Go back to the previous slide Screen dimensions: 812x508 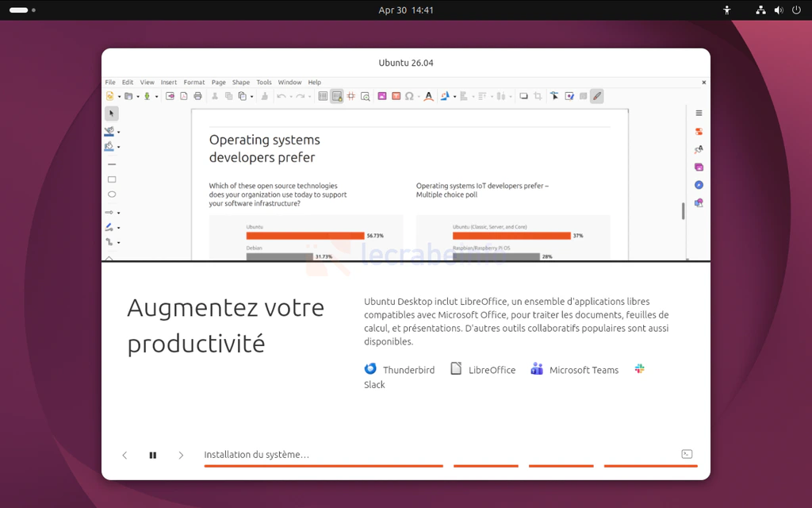(x=124, y=455)
